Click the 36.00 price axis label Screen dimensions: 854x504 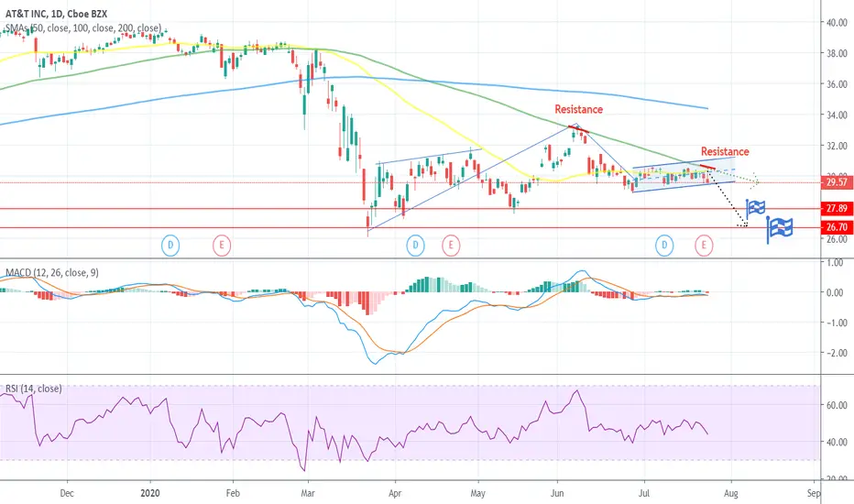[838, 84]
